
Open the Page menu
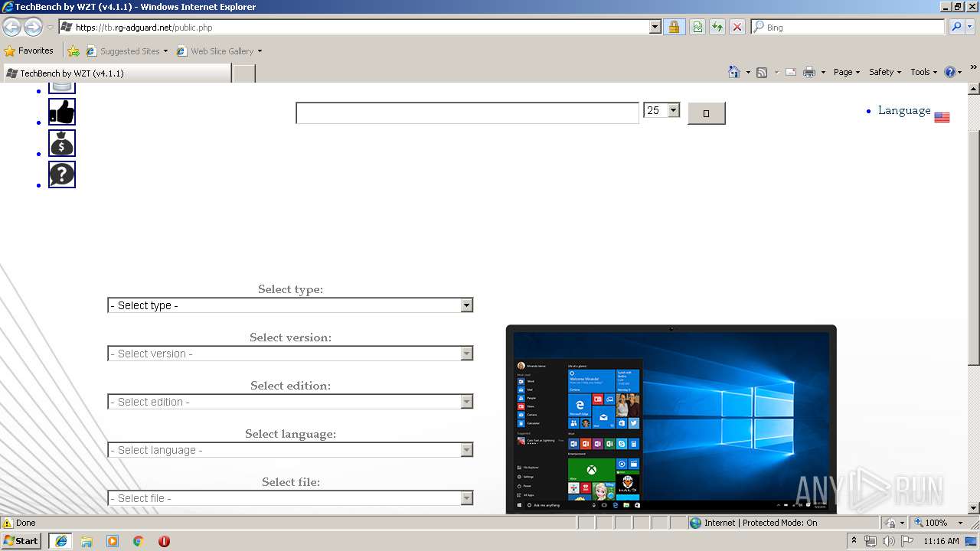pos(847,72)
